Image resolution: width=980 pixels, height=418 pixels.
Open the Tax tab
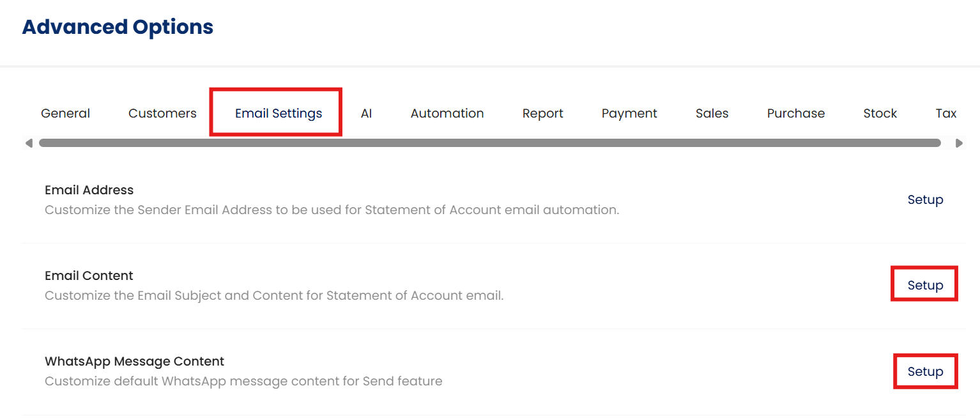pyautogui.click(x=946, y=113)
